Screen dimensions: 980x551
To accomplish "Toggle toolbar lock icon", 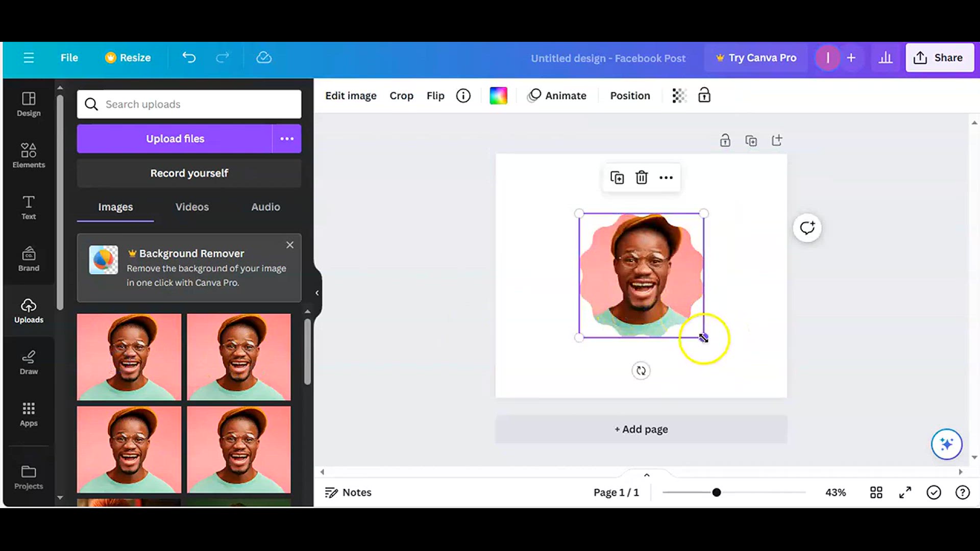I will coord(704,95).
